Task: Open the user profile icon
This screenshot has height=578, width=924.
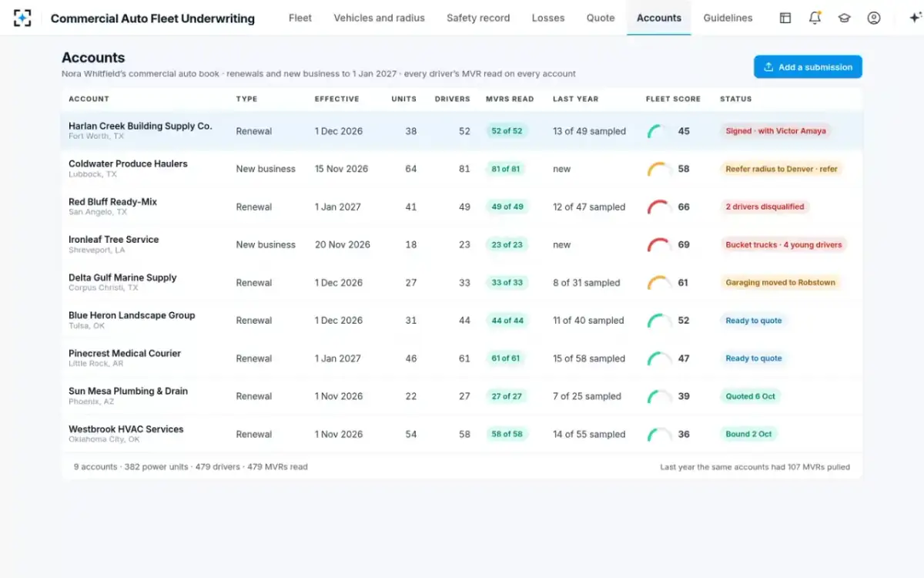Action: tap(874, 18)
